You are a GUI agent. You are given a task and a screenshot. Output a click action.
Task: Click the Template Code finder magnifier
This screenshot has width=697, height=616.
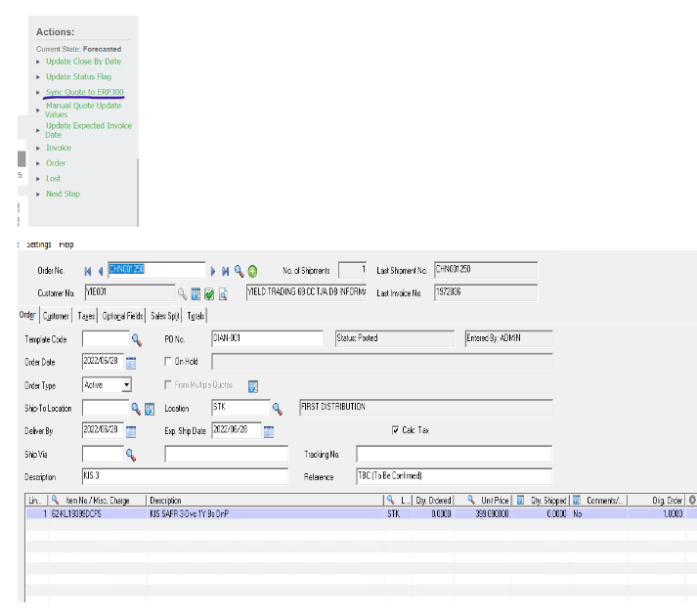tap(137, 339)
